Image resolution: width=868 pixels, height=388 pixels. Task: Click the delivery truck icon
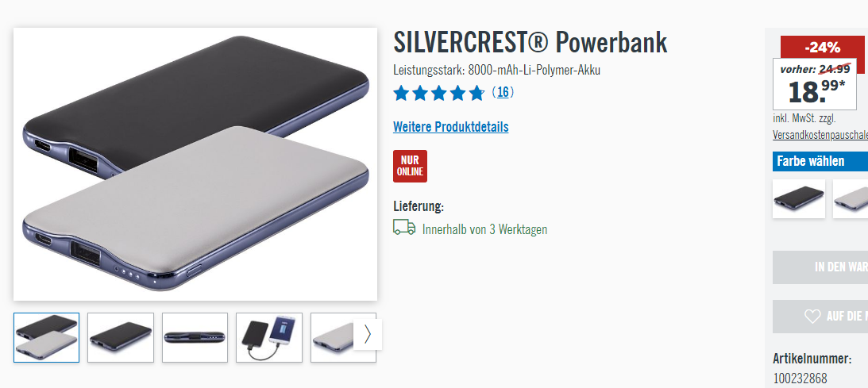[x=404, y=227]
